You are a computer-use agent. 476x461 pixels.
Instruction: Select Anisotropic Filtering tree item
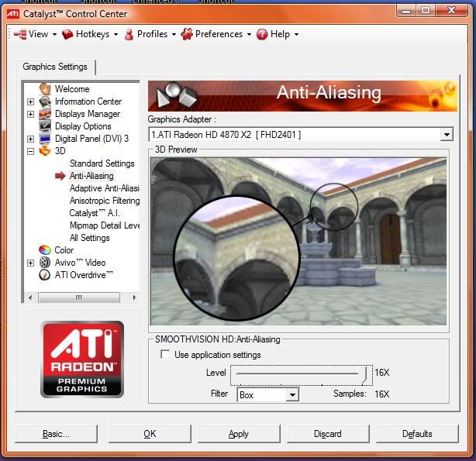pyautogui.click(x=104, y=201)
